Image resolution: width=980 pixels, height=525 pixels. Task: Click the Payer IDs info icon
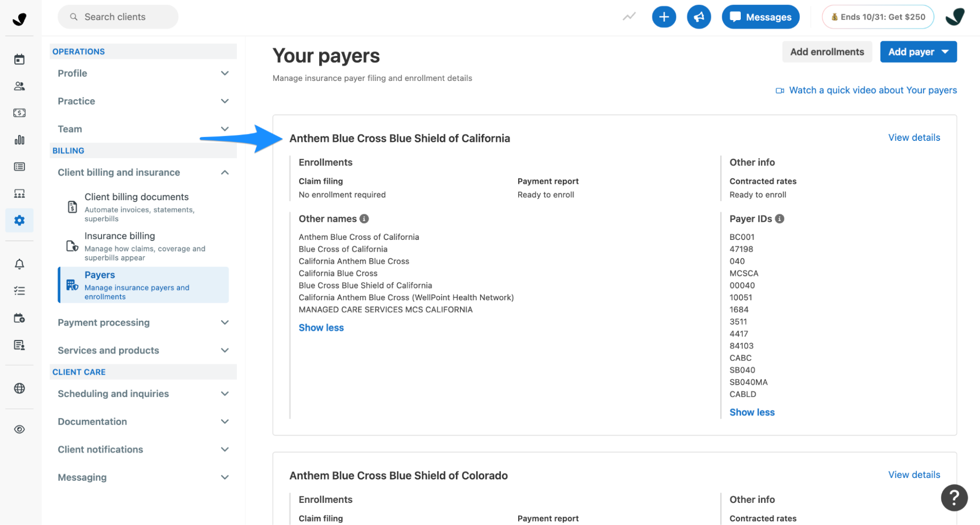[779, 219]
